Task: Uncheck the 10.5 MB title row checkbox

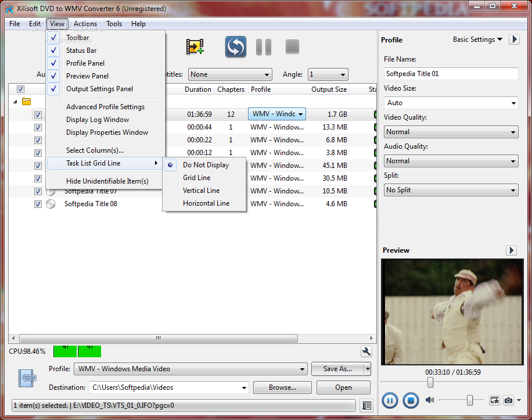Action: 38,191
